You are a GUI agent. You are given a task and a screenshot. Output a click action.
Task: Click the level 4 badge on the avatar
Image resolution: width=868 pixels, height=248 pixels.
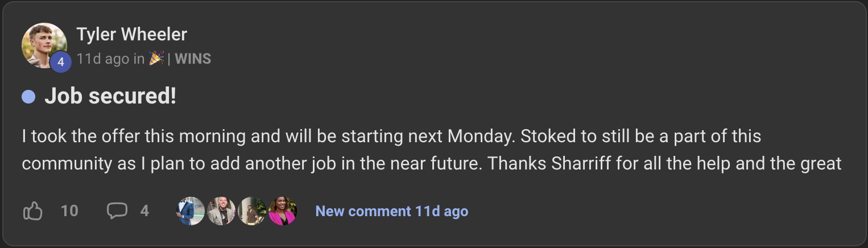60,63
